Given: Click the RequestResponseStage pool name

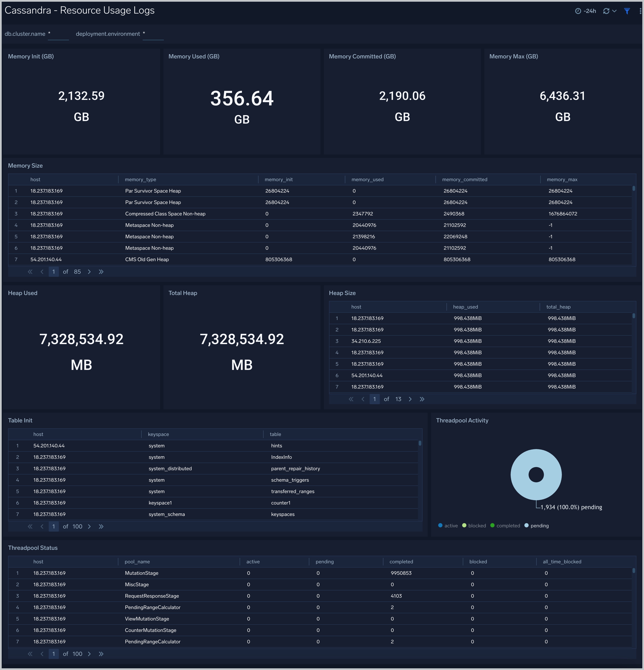Looking at the screenshot, I should click(152, 596).
